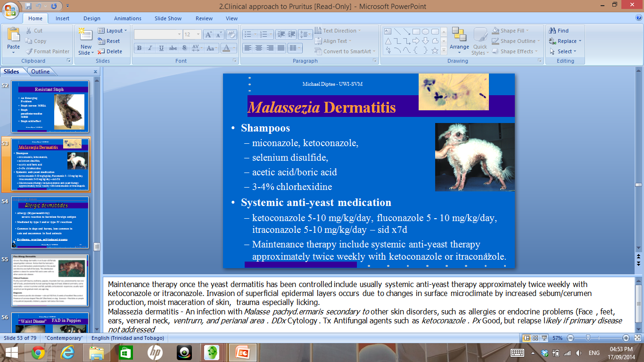Toggle Bold formatting
644x362 pixels.
139,48
